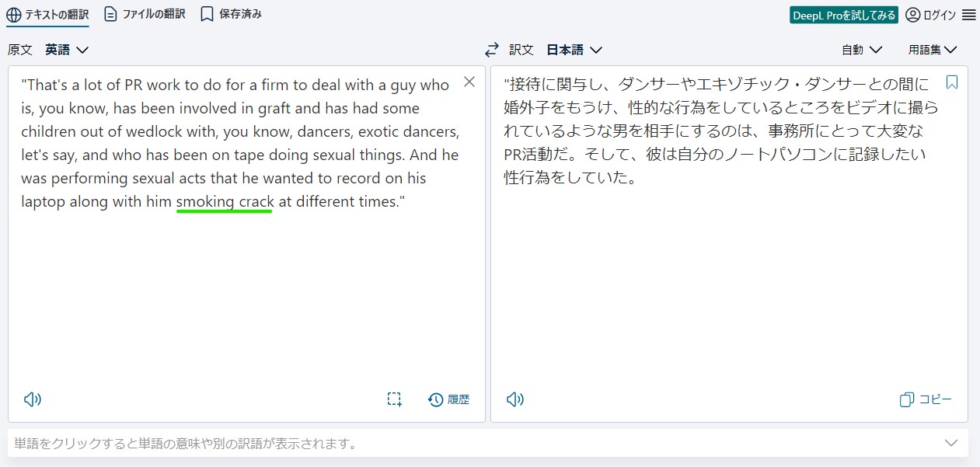Open the 日本語 target language dropdown
This screenshot has height=467, width=980.
pyautogui.click(x=574, y=50)
